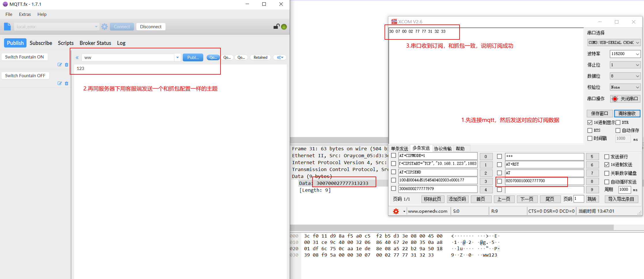Edit the Switch Fountain ON message (pencil icon)
The width and height of the screenshot is (644, 279).
(x=60, y=64)
